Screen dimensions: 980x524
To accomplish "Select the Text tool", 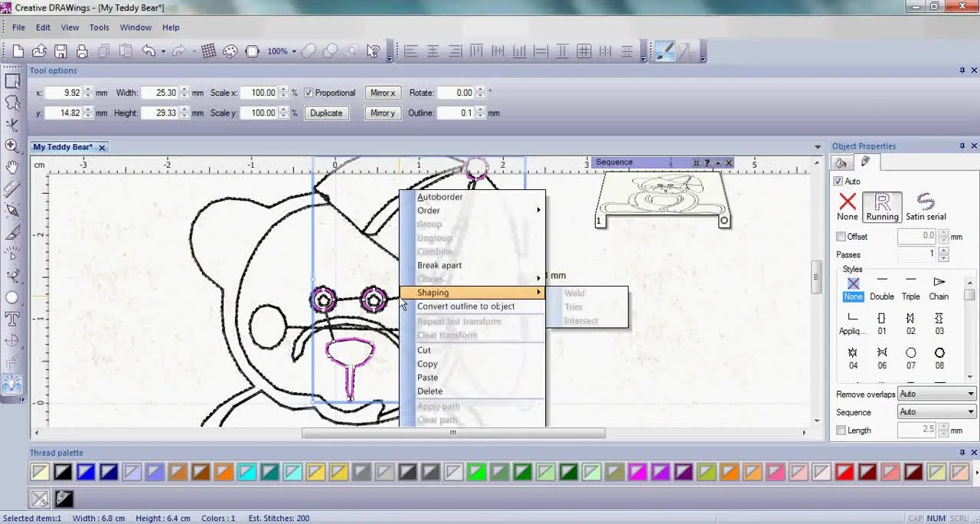I will tap(12, 319).
